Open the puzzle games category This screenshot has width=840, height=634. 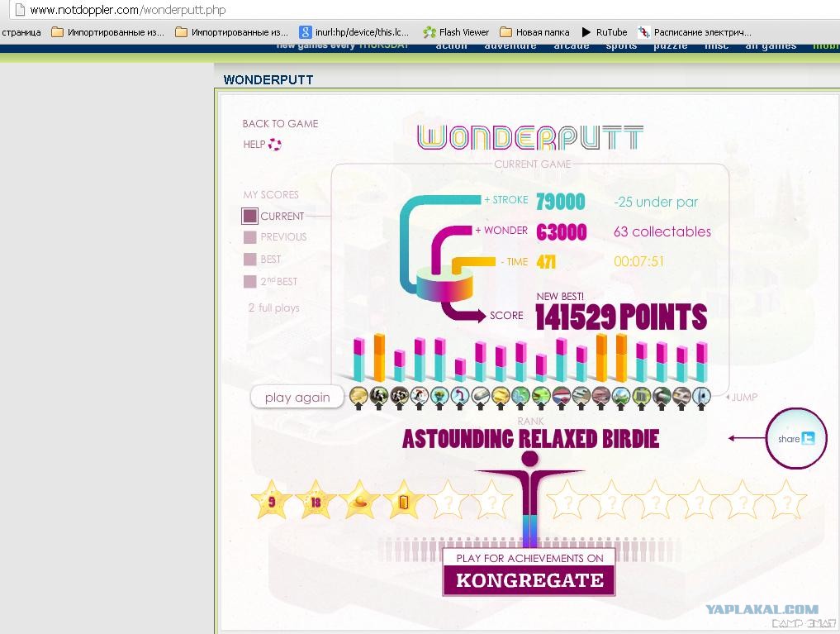[x=671, y=46]
